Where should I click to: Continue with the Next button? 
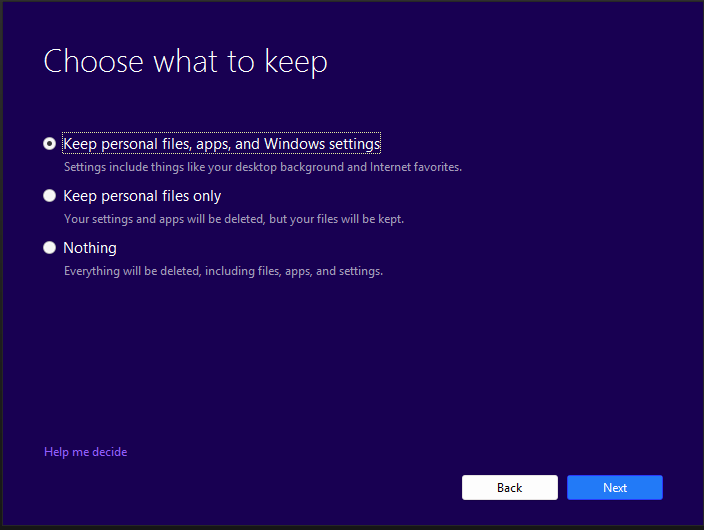615,488
